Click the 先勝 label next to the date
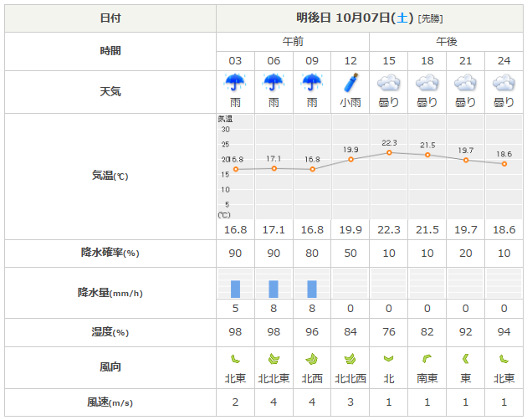Viewport: 527px width, 420px height. click(x=431, y=18)
